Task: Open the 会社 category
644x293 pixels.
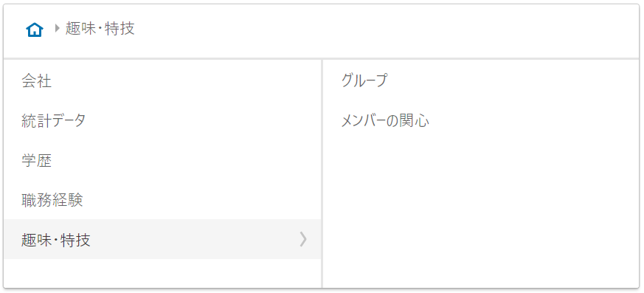Action: click(x=162, y=81)
